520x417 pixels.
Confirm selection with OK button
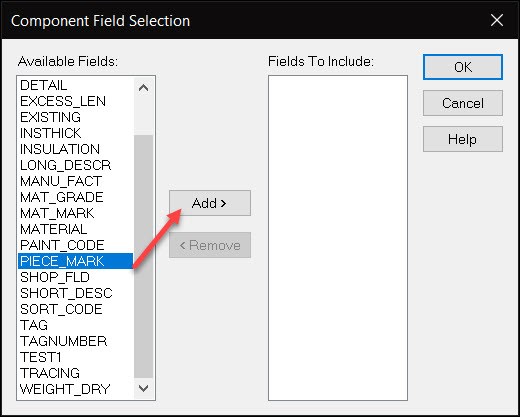click(x=463, y=67)
